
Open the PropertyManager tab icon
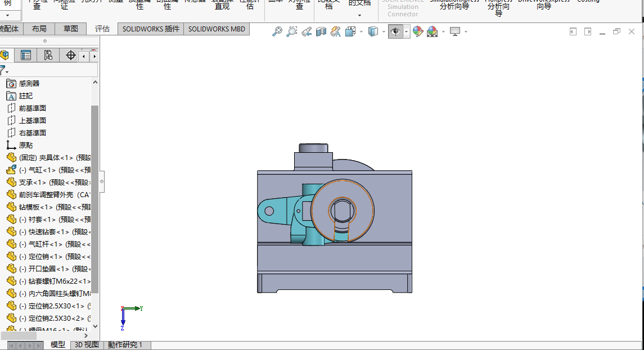point(25,55)
